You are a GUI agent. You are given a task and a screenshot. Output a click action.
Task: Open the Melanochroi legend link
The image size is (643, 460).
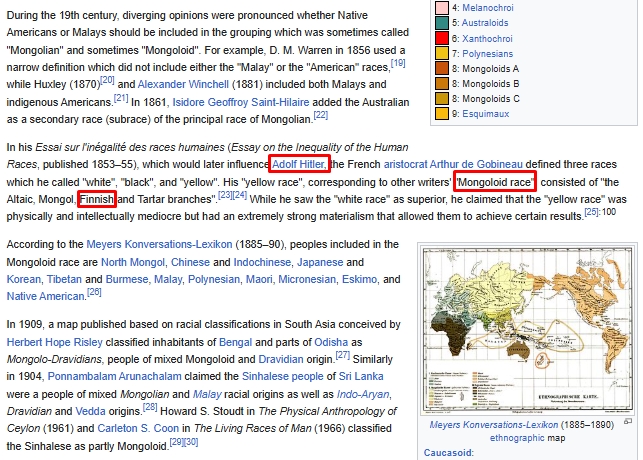(488, 8)
